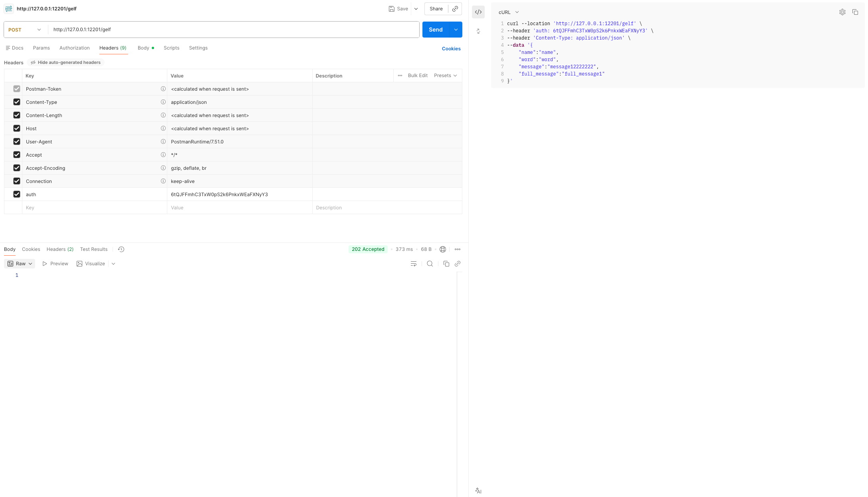Expand the cURL language dropdown
868x497 pixels.
click(508, 12)
